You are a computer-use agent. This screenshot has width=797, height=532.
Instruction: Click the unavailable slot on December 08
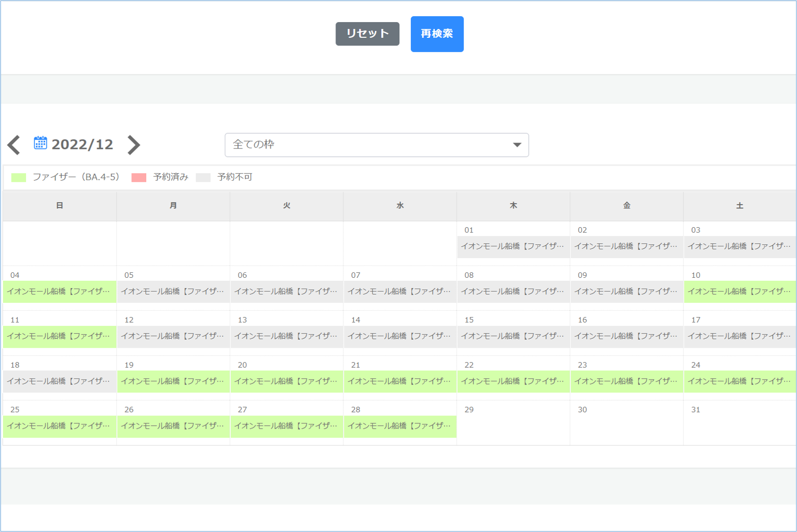(513, 292)
